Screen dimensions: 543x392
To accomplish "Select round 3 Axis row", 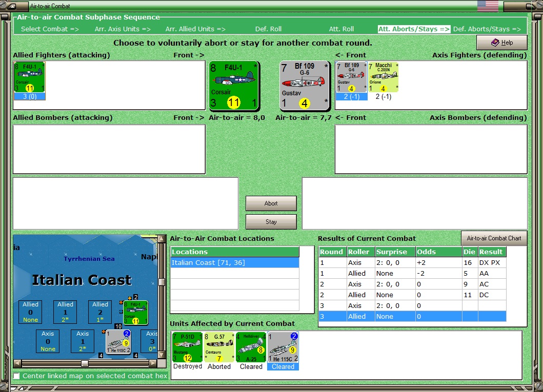I will 412,305.
